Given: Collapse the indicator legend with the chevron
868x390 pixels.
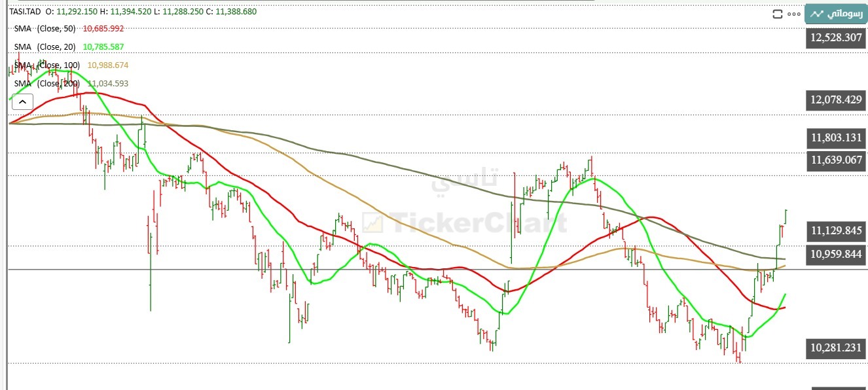Looking at the screenshot, I should click(22, 101).
